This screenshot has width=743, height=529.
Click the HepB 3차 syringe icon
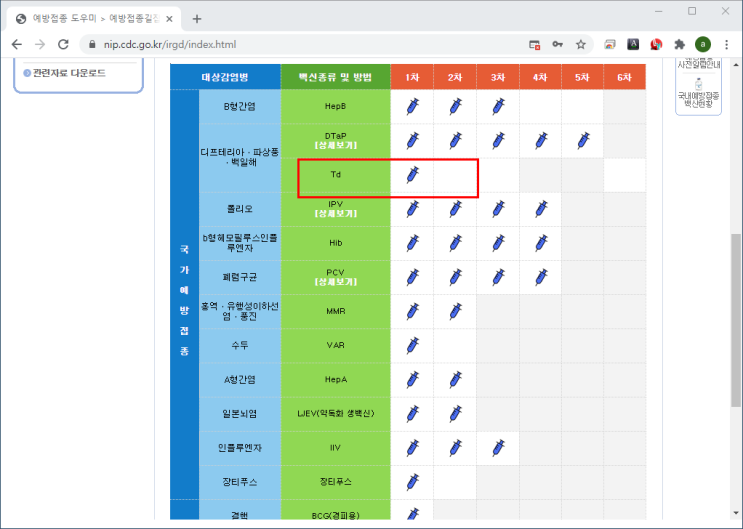pos(498,106)
